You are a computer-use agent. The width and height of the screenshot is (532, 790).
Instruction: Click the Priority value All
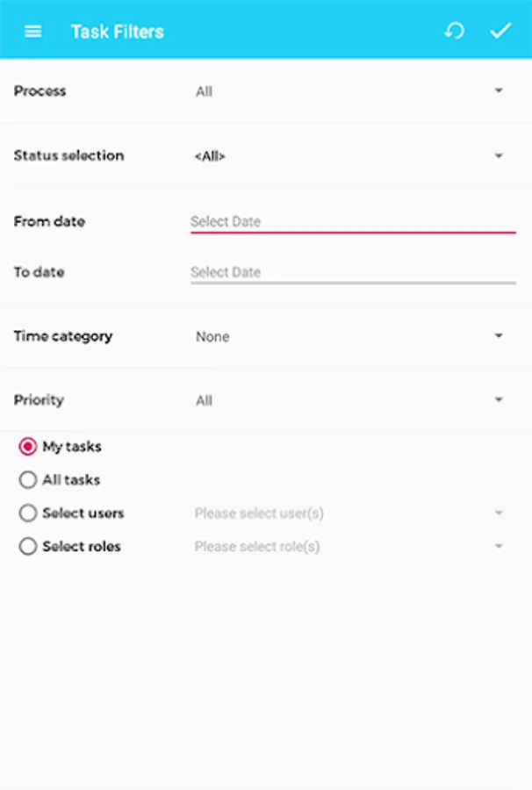point(204,400)
